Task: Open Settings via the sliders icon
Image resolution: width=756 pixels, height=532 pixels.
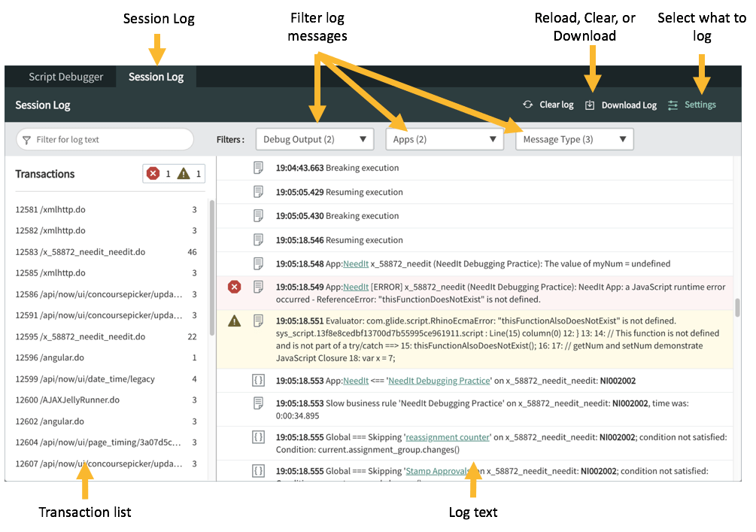Action: 673,105
